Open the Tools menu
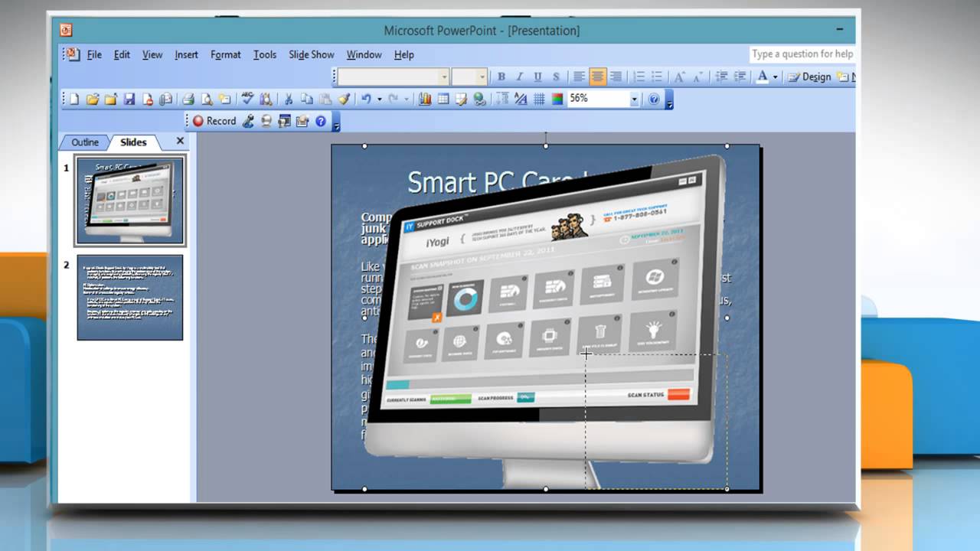The height and width of the screenshot is (551, 980). click(265, 54)
